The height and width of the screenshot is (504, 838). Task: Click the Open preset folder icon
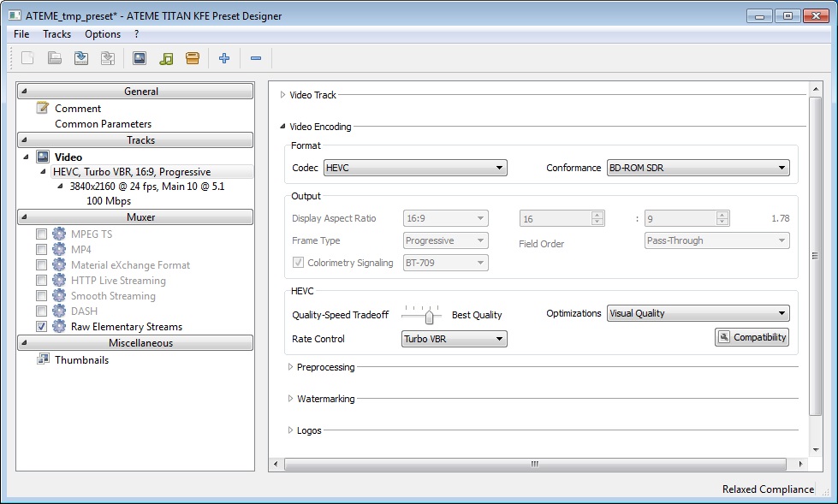(55, 57)
